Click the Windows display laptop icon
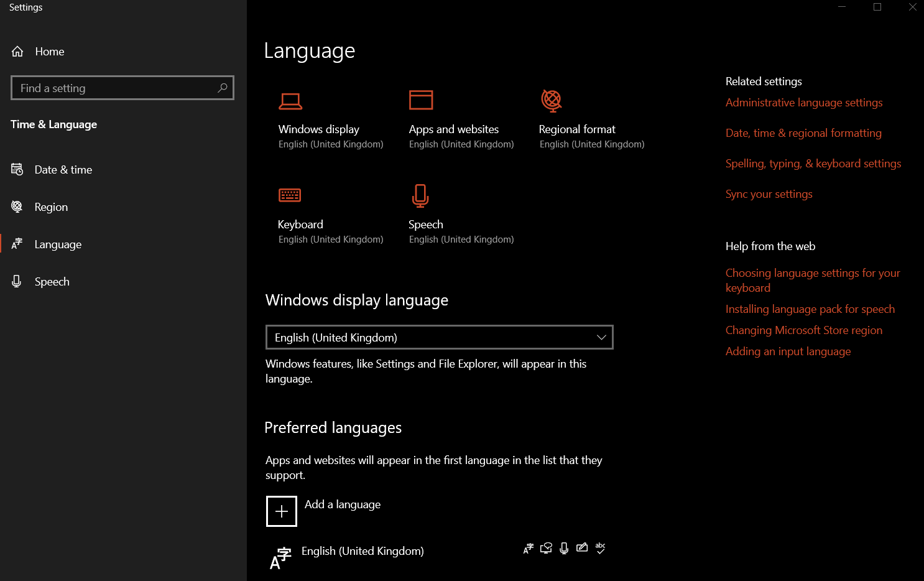 290,101
